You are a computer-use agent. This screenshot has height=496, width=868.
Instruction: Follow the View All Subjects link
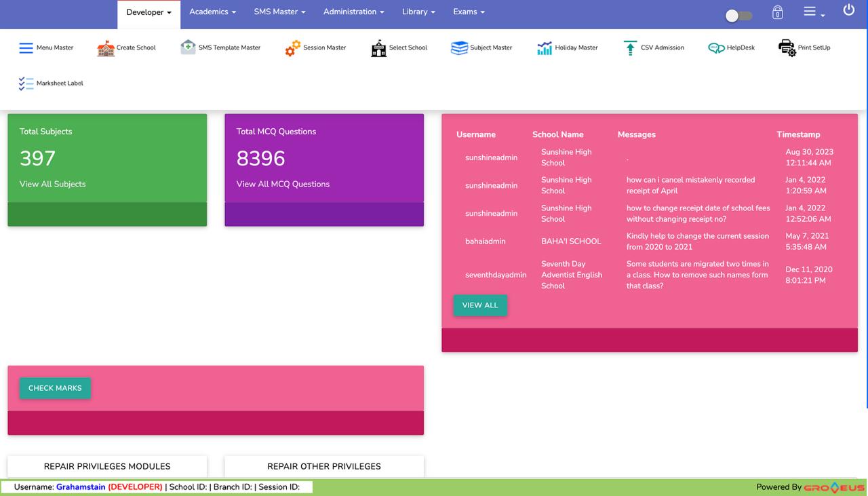53,184
